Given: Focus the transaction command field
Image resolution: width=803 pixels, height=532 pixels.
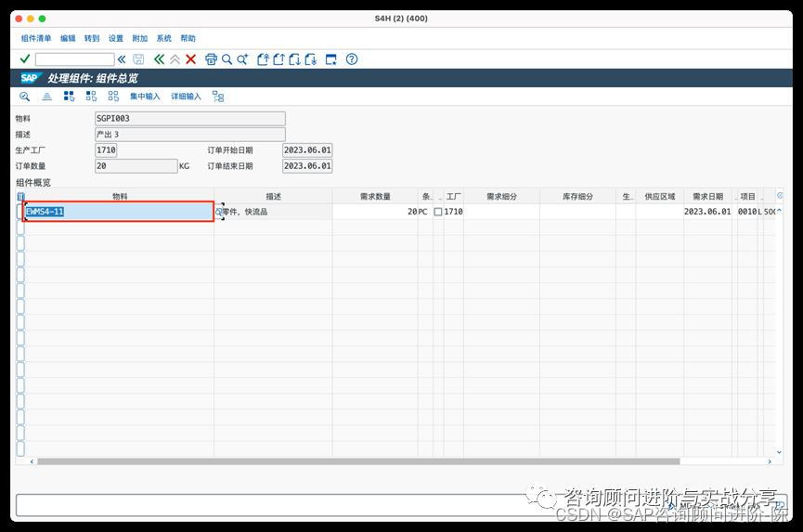Looking at the screenshot, I should (75, 59).
